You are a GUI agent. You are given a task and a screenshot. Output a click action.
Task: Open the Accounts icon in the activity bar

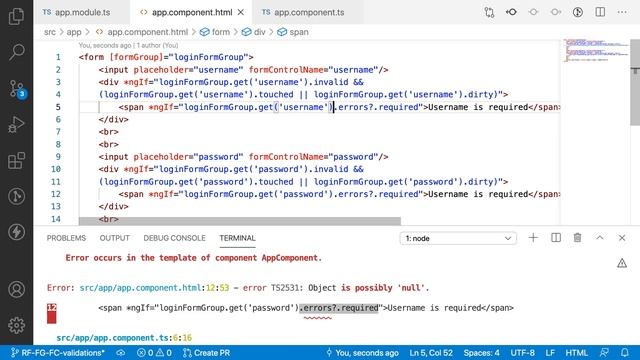pyautogui.click(x=16, y=289)
